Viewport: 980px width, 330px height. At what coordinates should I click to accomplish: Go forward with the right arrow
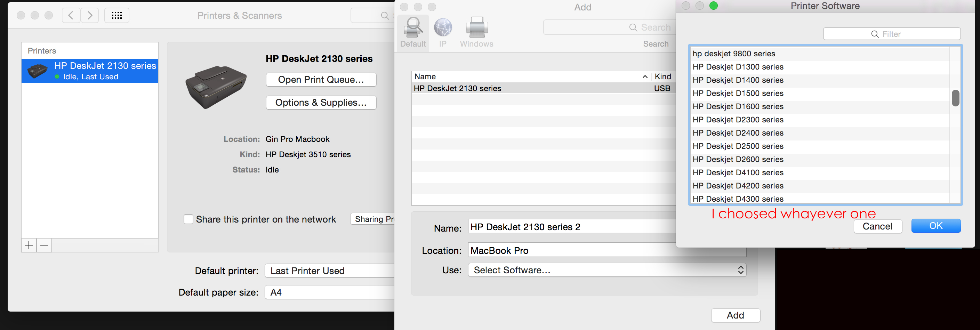[x=90, y=16]
